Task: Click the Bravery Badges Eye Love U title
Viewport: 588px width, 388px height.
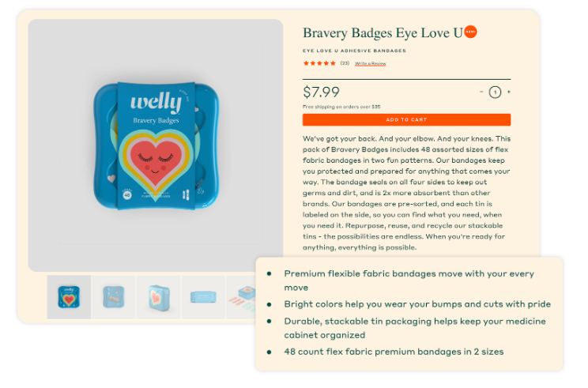Action: pyautogui.click(x=383, y=33)
